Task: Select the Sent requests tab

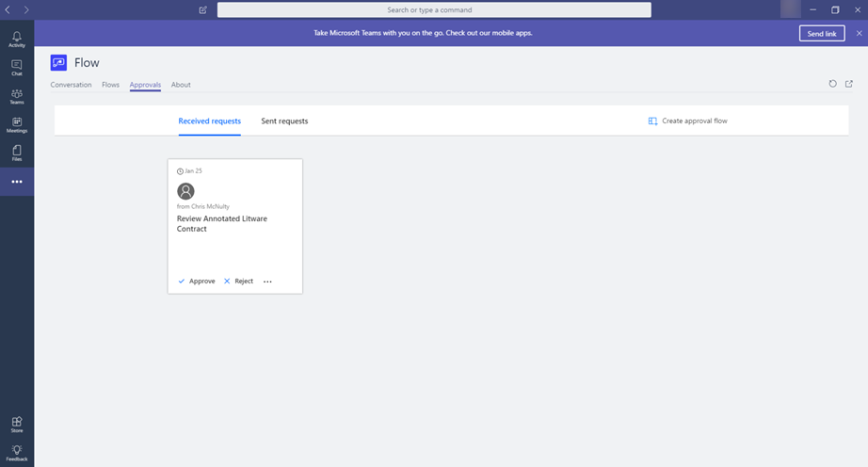Action: coord(284,121)
